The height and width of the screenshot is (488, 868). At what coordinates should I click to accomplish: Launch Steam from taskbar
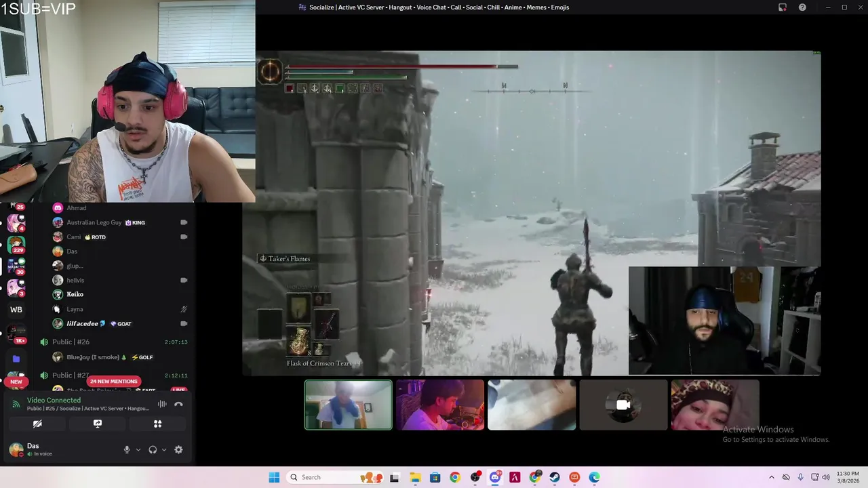tap(555, 477)
